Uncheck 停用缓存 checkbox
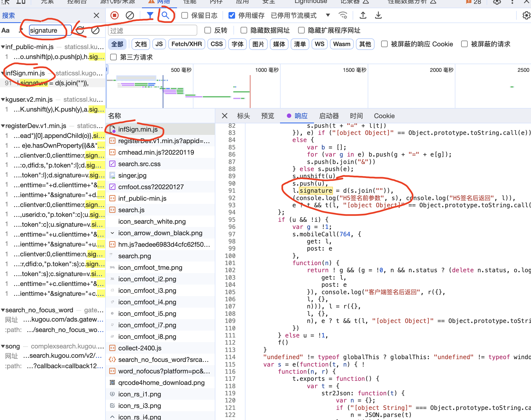This screenshot has width=531, height=420. [x=232, y=15]
